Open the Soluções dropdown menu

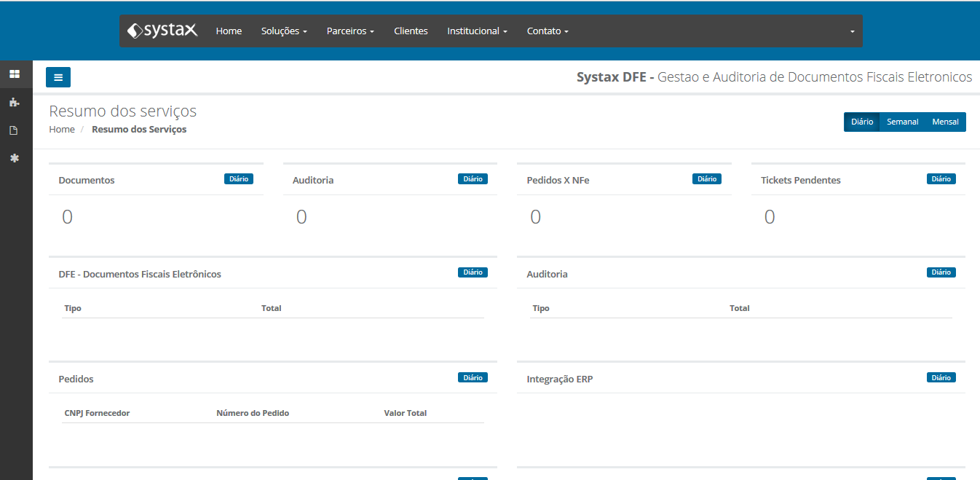pos(284,31)
